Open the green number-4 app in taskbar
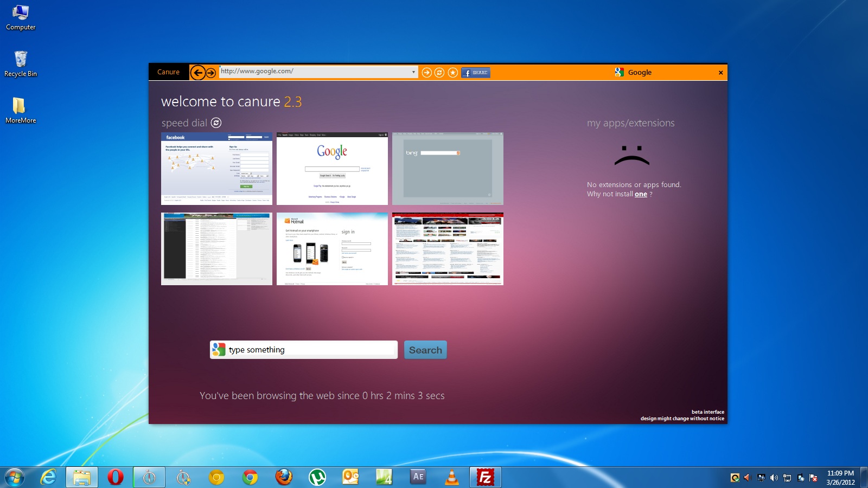Image resolution: width=868 pixels, height=488 pixels. [385, 477]
